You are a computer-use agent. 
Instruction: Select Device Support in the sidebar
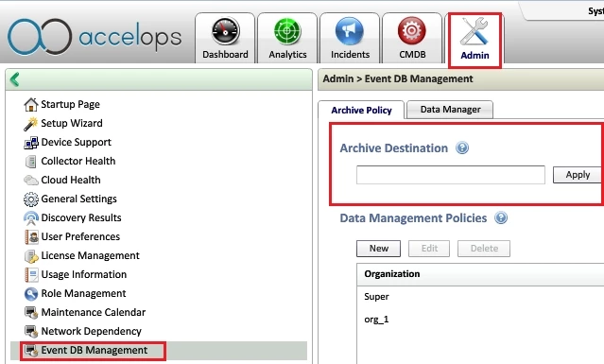(77, 142)
